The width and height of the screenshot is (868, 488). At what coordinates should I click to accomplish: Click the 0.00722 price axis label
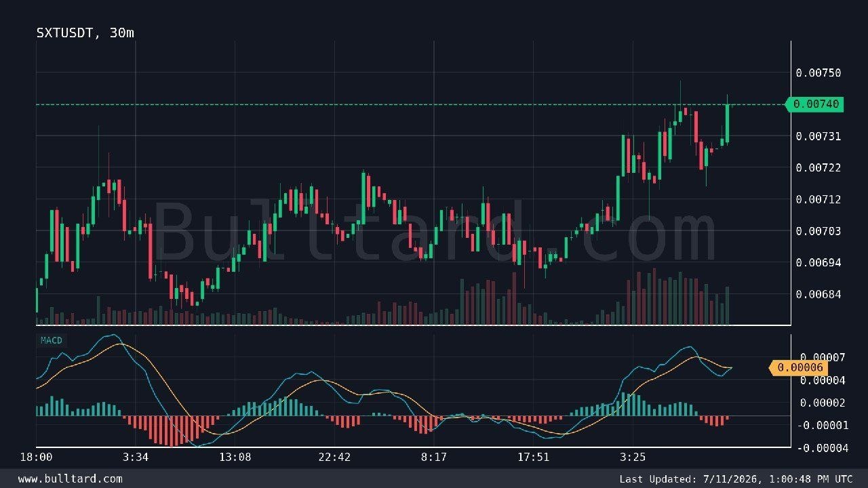tap(818, 167)
